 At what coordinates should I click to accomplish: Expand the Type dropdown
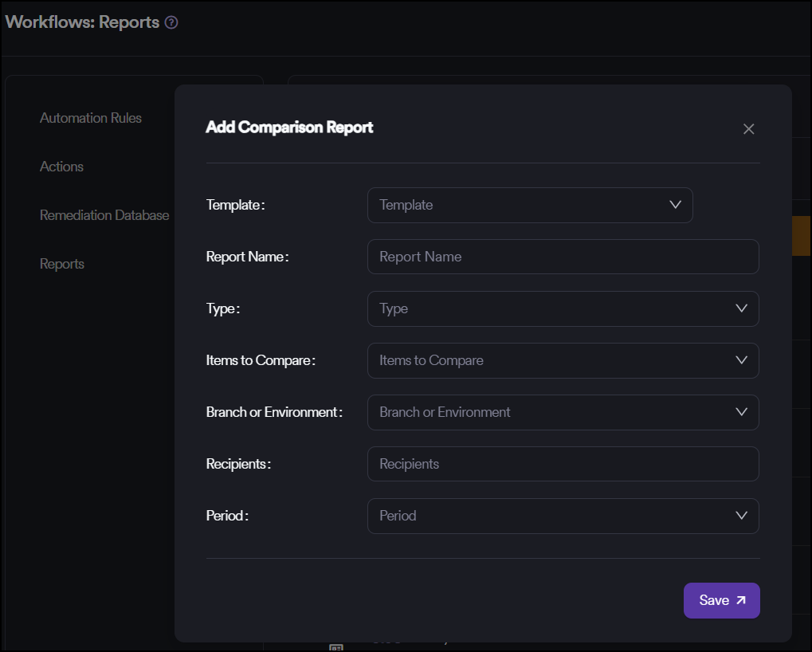point(550,308)
